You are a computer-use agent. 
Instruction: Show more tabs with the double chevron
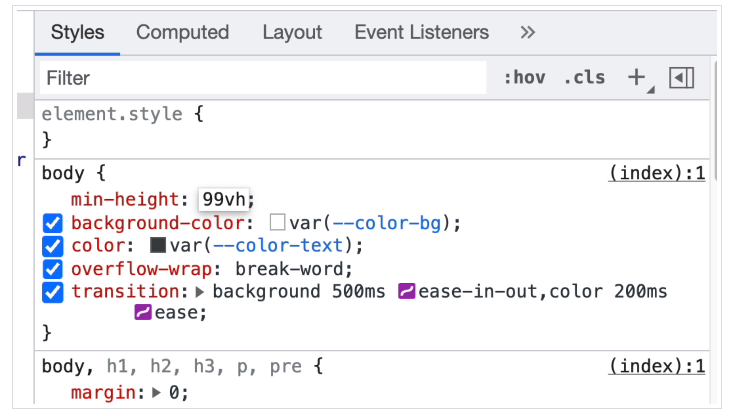pyautogui.click(x=528, y=33)
